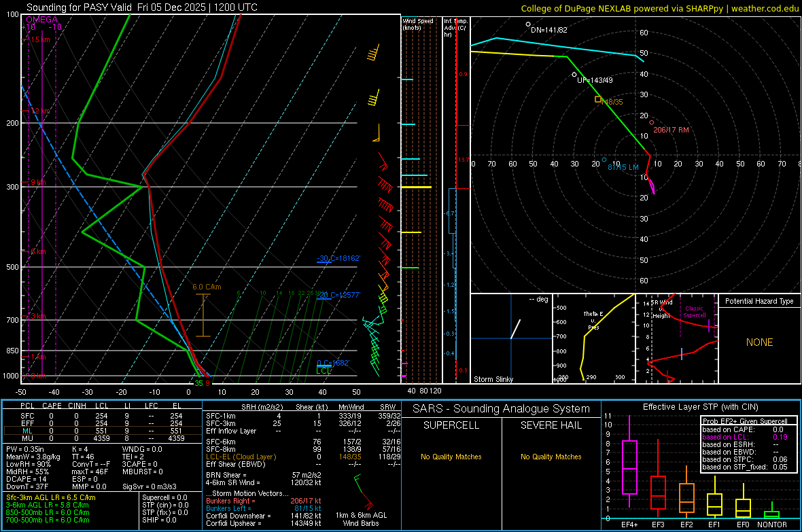Screen dimensions: 802x532
Task: Click the 'SFC-6km' shear row label
Action: click(x=221, y=442)
